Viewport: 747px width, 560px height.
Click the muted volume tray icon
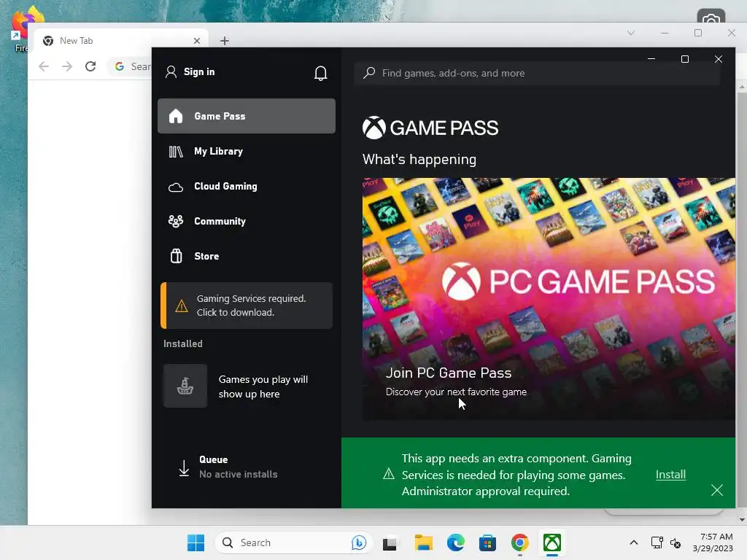pos(676,542)
